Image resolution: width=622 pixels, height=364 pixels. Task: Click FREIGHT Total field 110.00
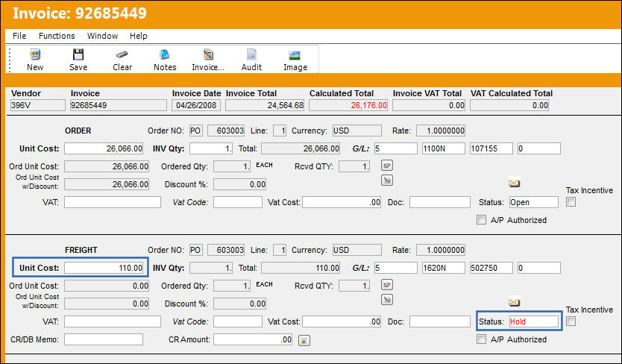(301, 268)
